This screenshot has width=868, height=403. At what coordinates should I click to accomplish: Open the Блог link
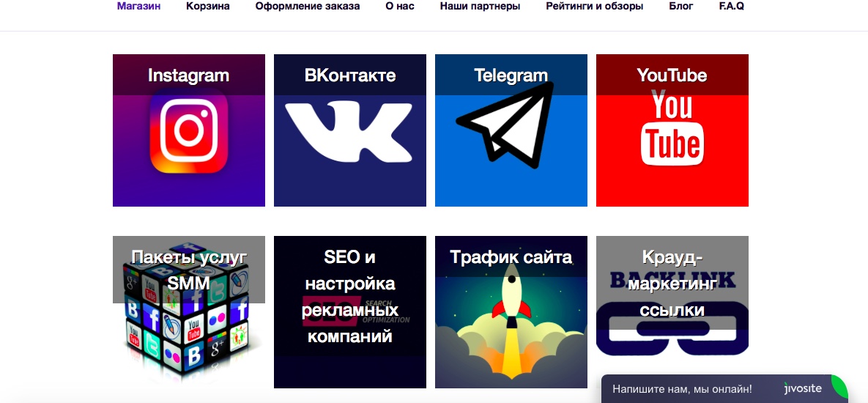click(681, 7)
